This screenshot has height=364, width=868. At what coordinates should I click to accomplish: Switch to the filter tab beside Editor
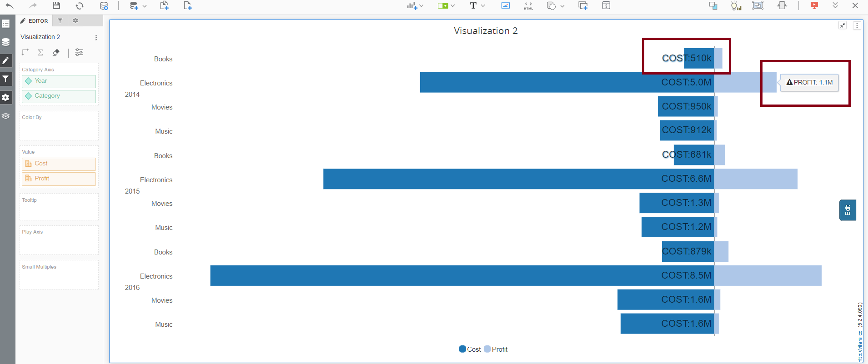(x=60, y=21)
